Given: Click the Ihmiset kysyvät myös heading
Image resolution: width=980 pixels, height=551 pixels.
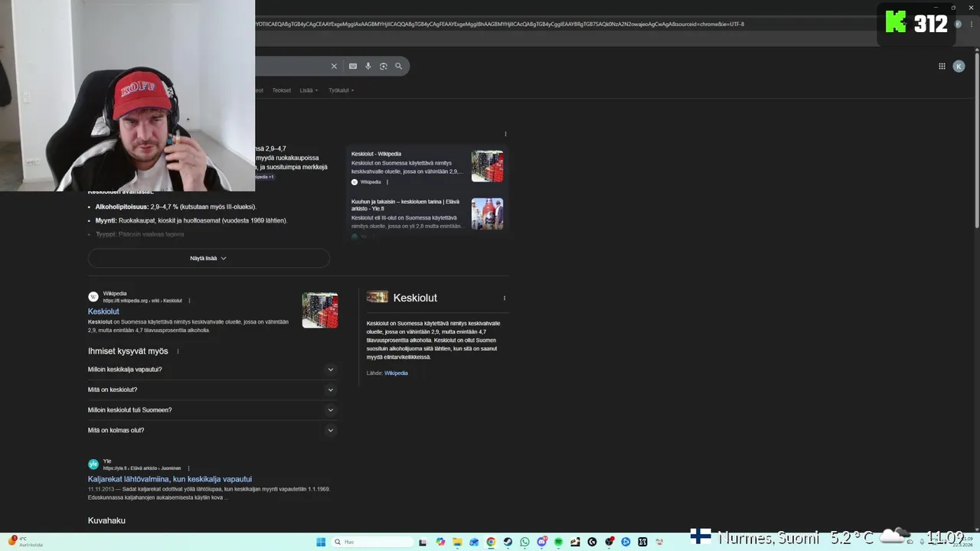Looking at the screenshot, I should [x=128, y=351].
